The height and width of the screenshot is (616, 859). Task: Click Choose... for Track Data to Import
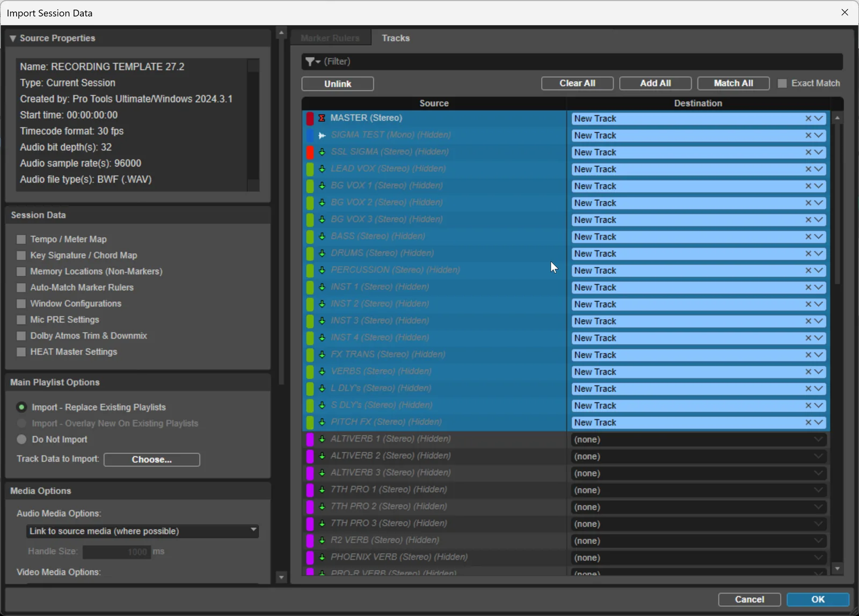[152, 460]
